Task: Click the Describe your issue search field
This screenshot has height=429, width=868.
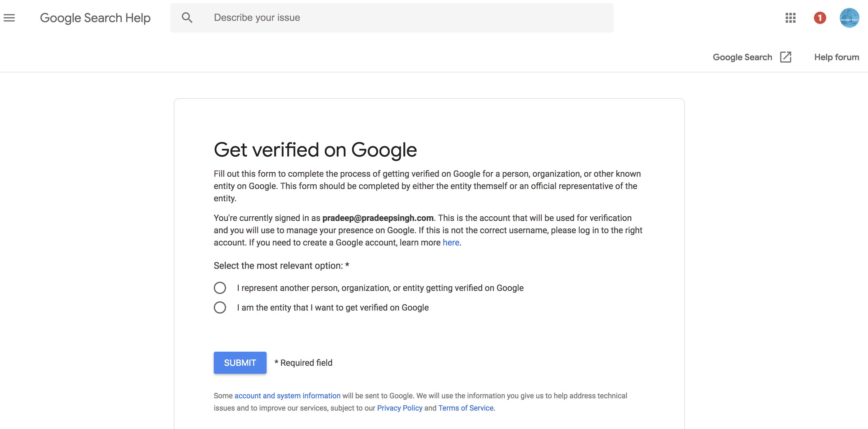Action: coord(404,17)
